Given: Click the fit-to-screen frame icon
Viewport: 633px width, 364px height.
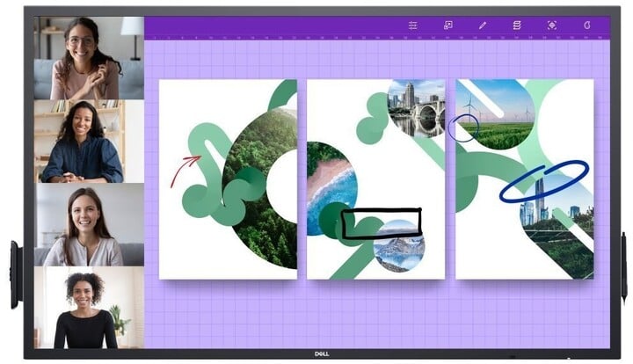Looking at the screenshot, I should tap(551, 25).
